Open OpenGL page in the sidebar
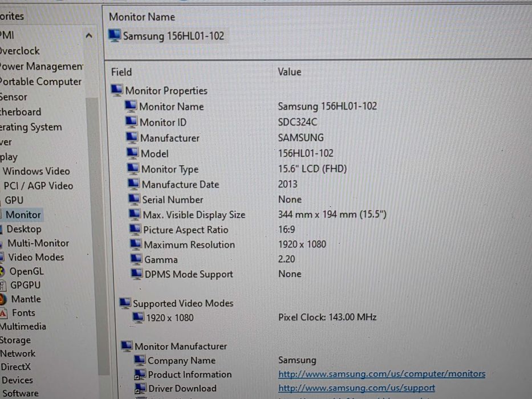This screenshot has height=399, width=532. [x=26, y=271]
